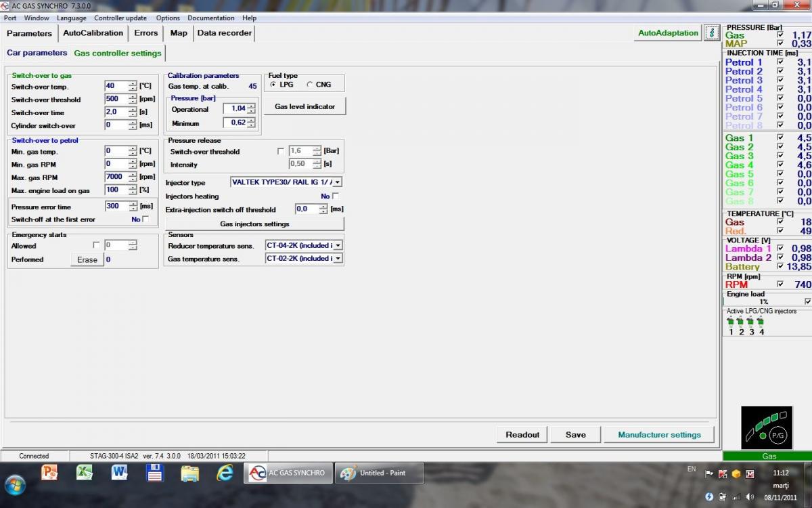Click the yellow cube tray icon
812x508 pixels.
[x=736, y=473]
